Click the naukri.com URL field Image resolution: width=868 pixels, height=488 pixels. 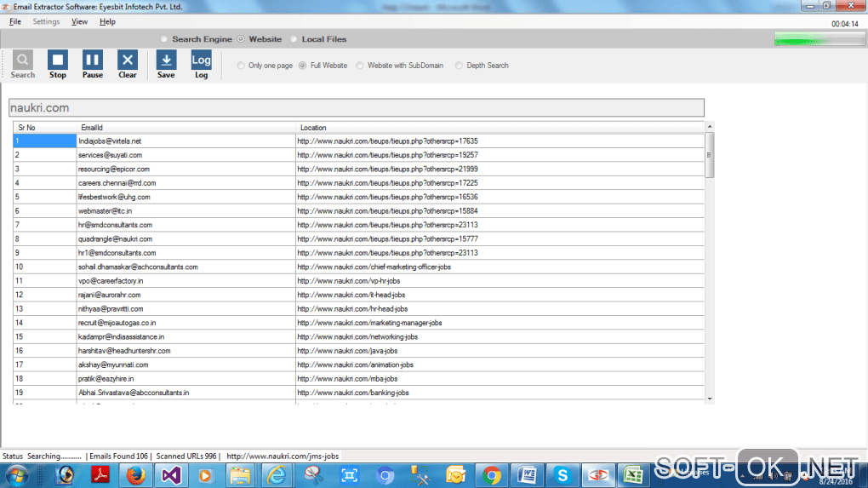357,107
